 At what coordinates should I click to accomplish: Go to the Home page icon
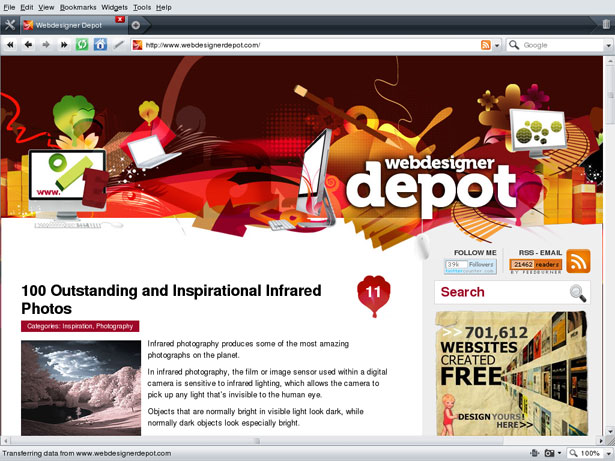(x=100, y=45)
